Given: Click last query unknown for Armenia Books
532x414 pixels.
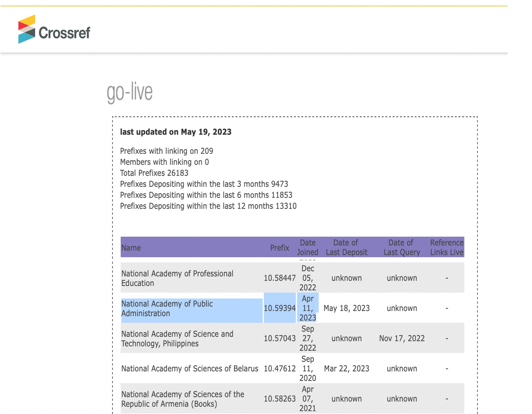Looking at the screenshot, I should [x=402, y=399].
